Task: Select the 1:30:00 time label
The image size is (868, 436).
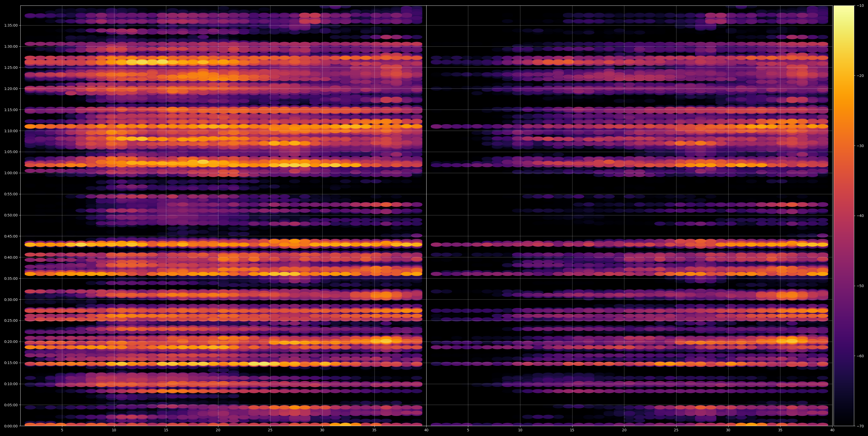Action: [11, 46]
